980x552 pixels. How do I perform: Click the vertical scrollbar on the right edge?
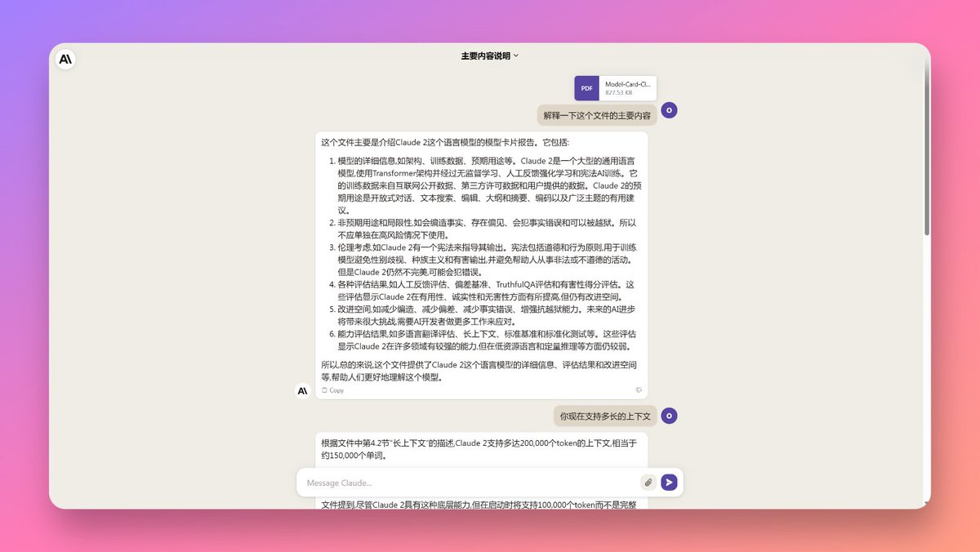[x=927, y=147]
